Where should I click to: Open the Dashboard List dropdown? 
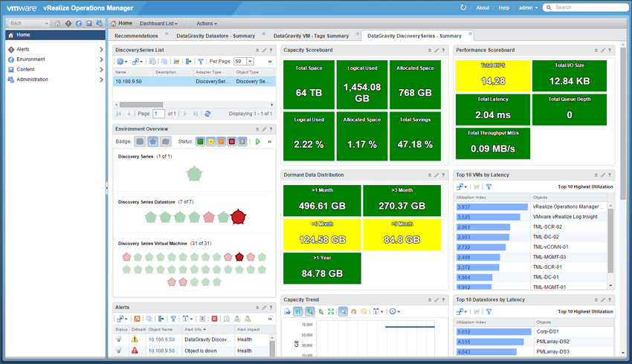click(x=159, y=23)
